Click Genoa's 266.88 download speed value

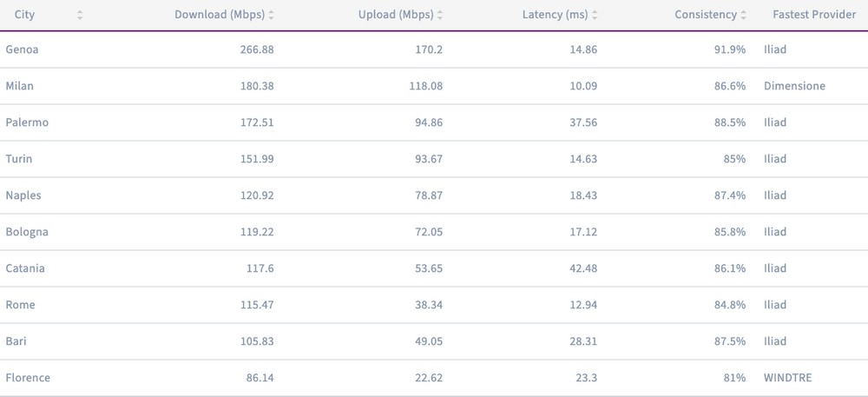[x=257, y=50]
